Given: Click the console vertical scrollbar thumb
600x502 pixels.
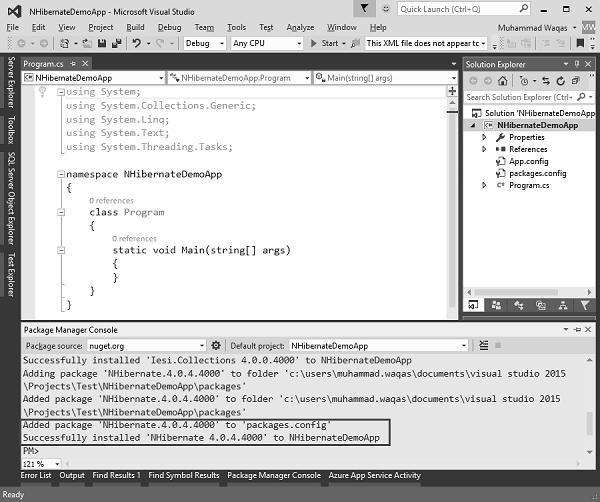Looking at the screenshot, I should 590,423.
